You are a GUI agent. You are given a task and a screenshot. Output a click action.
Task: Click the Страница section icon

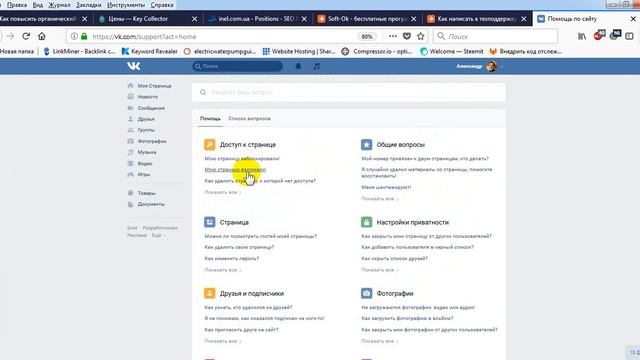pyautogui.click(x=209, y=222)
